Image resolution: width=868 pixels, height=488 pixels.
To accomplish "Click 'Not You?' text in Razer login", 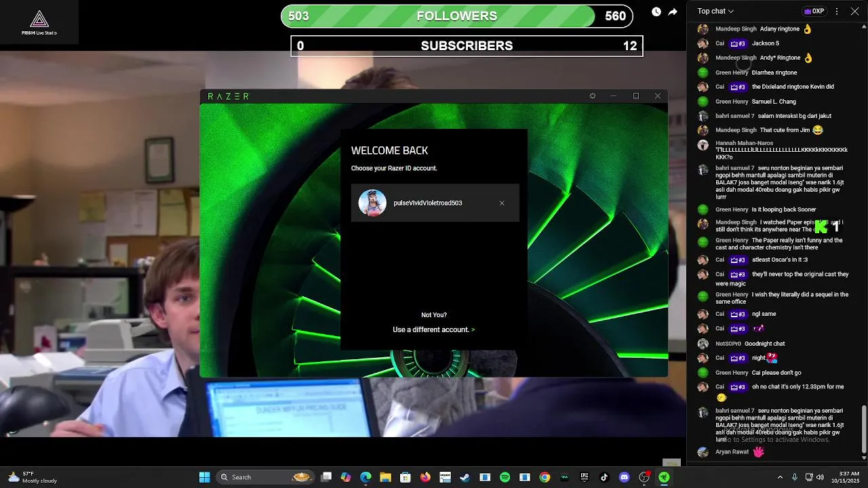I will [434, 315].
